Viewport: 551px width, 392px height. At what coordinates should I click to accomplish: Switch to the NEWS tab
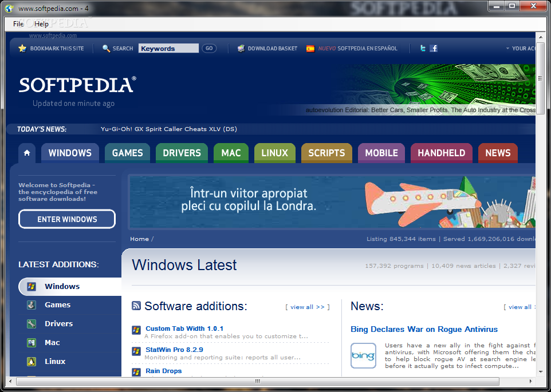click(498, 153)
